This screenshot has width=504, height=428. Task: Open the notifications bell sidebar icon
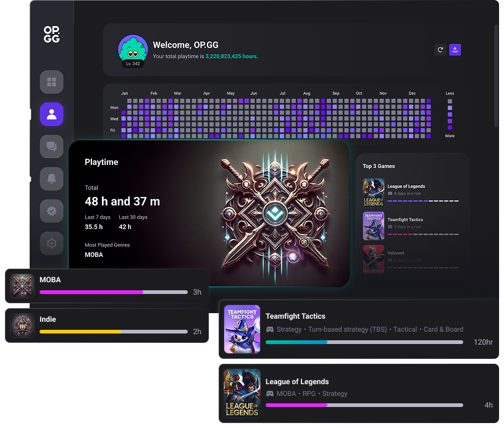tap(51, 178)
